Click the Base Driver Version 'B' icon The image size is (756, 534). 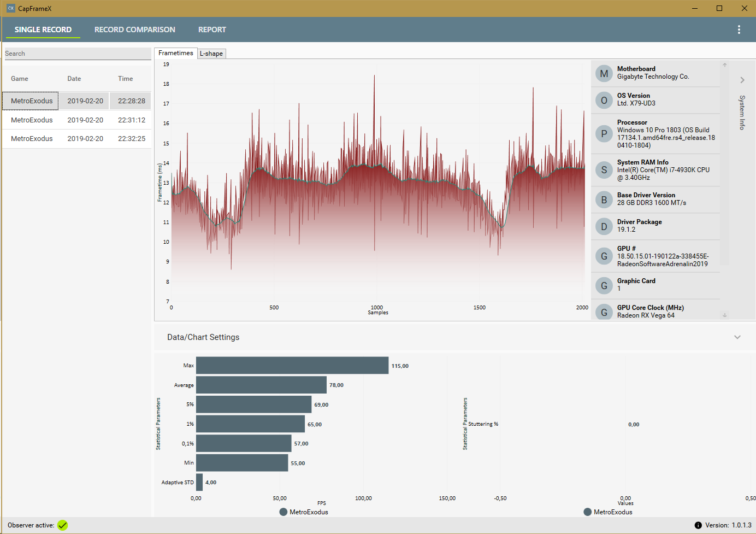click(x=604, y=199)
